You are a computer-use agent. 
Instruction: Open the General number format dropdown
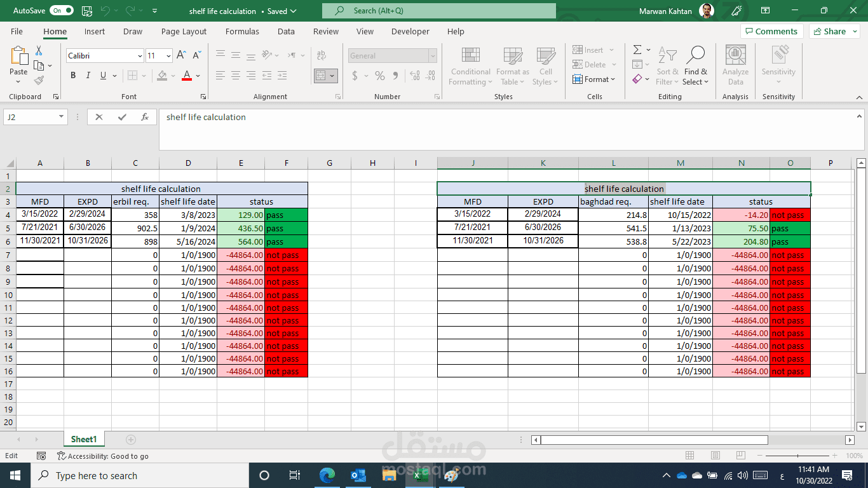(x=433, y=56)
